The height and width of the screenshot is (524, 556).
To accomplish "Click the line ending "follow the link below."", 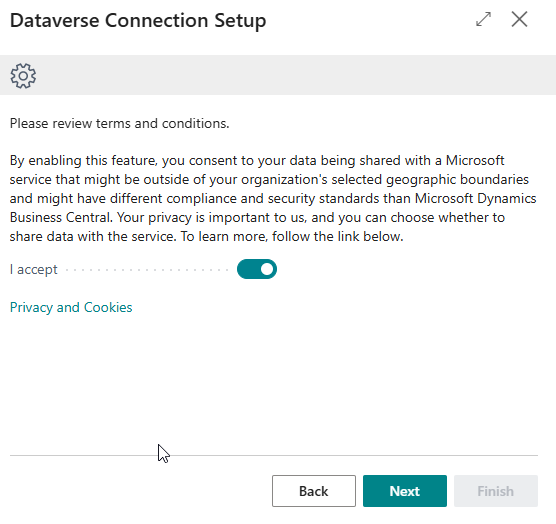I will (206, 236).
